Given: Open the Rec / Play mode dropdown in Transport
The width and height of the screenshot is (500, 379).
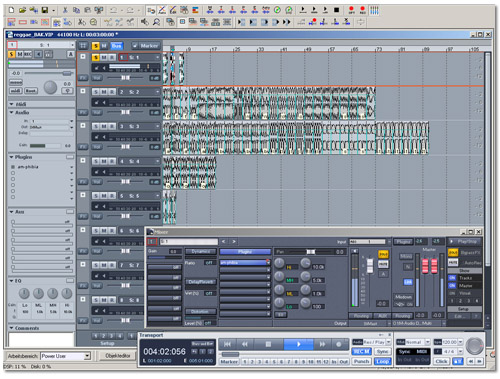Looking at the screenshot, I should pos(388,342).
